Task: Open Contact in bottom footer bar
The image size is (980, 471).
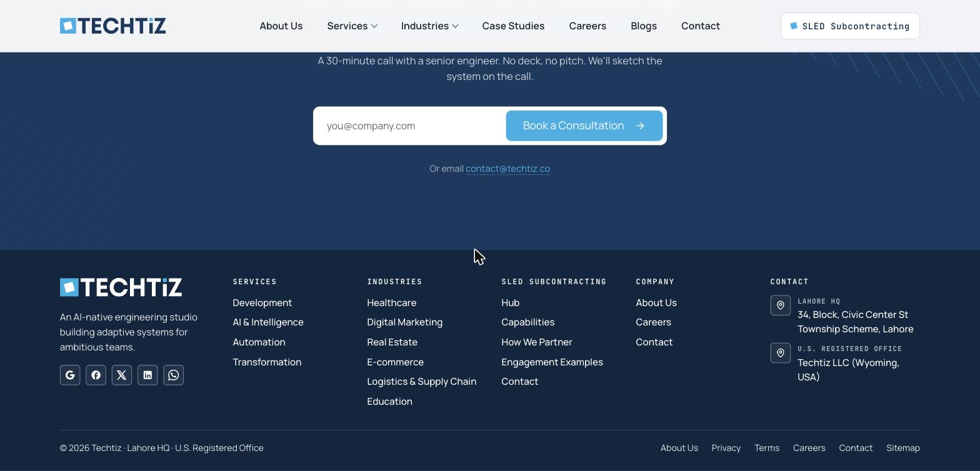Action: 856,448
